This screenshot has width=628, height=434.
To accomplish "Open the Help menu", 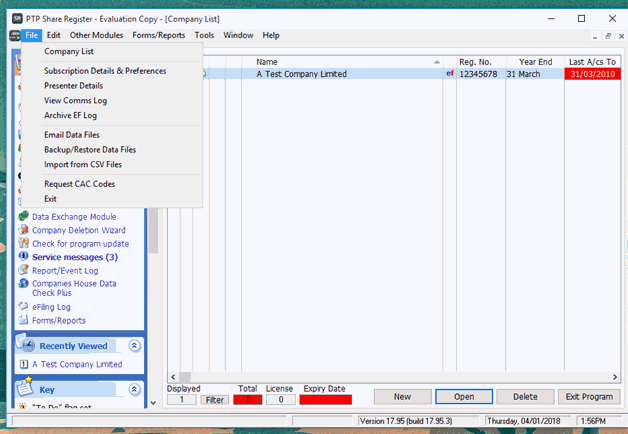I will tap(271, 35).
